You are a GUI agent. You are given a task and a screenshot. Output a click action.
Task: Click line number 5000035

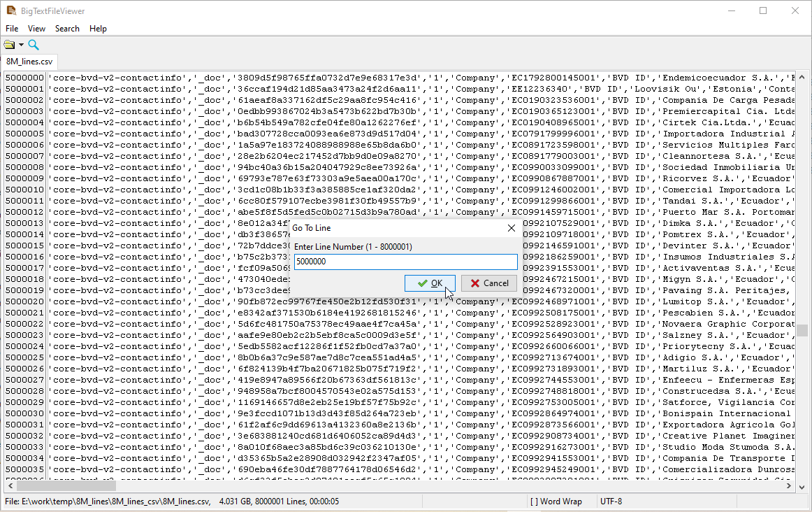[25, 469]
